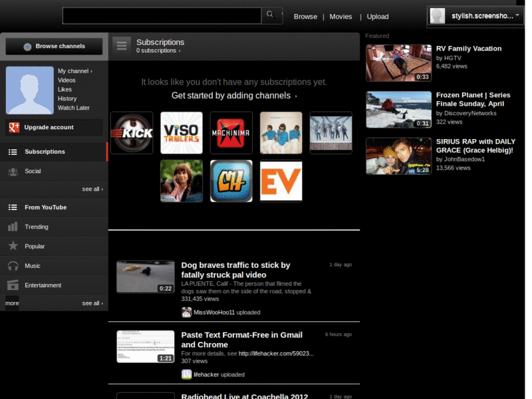Open Radiohead Live at Coachella 2012 title

tap(245, 396)
